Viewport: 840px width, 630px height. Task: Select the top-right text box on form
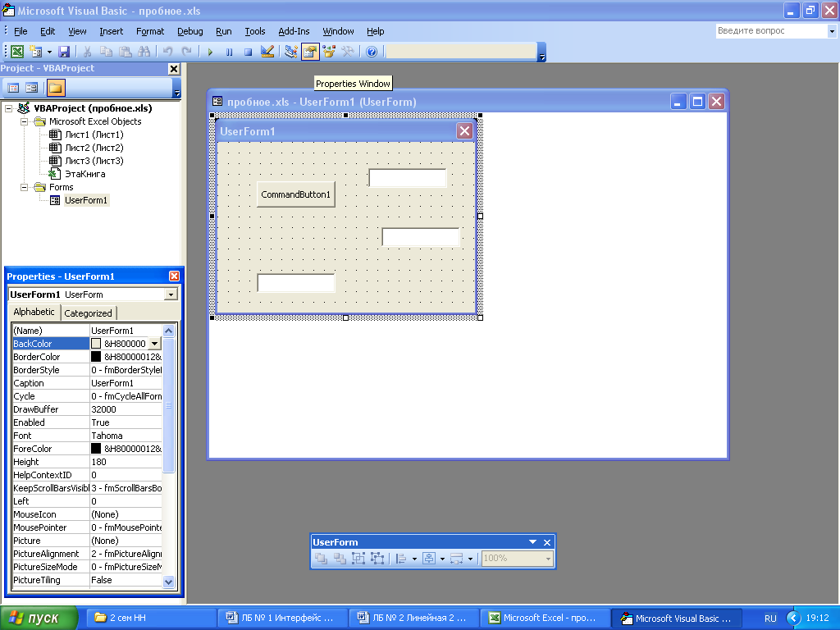click(x=407, y=178)
